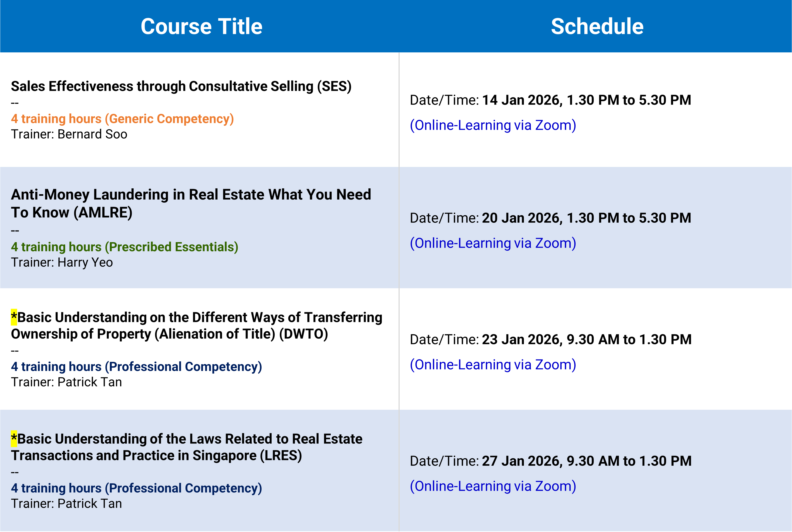Select the Trainer: Bernard Soo text

(69, 134)
